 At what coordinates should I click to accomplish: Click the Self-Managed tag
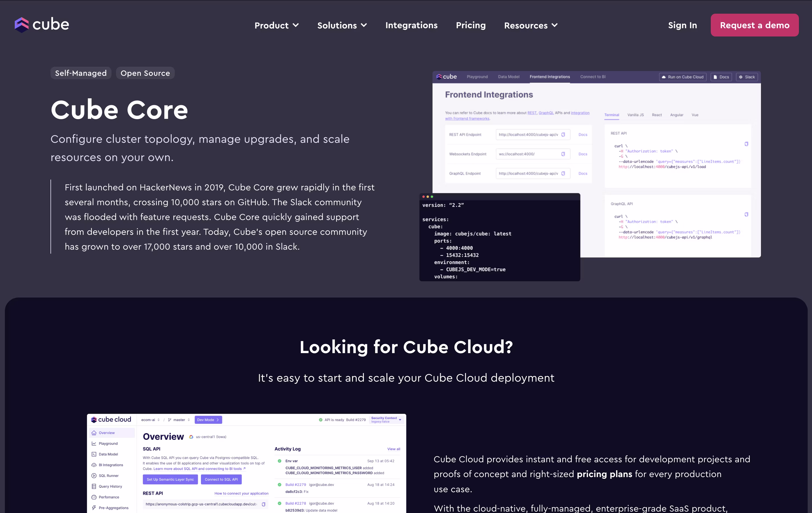click(81, 73)
